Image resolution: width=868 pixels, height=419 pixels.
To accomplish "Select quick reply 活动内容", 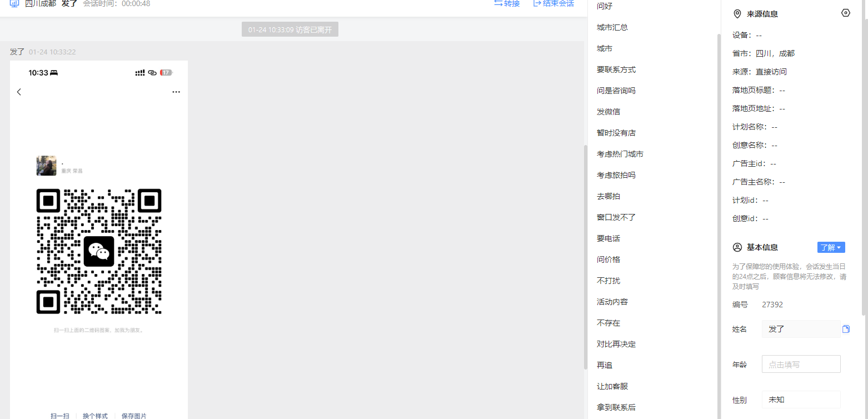I will coord(612,302).
